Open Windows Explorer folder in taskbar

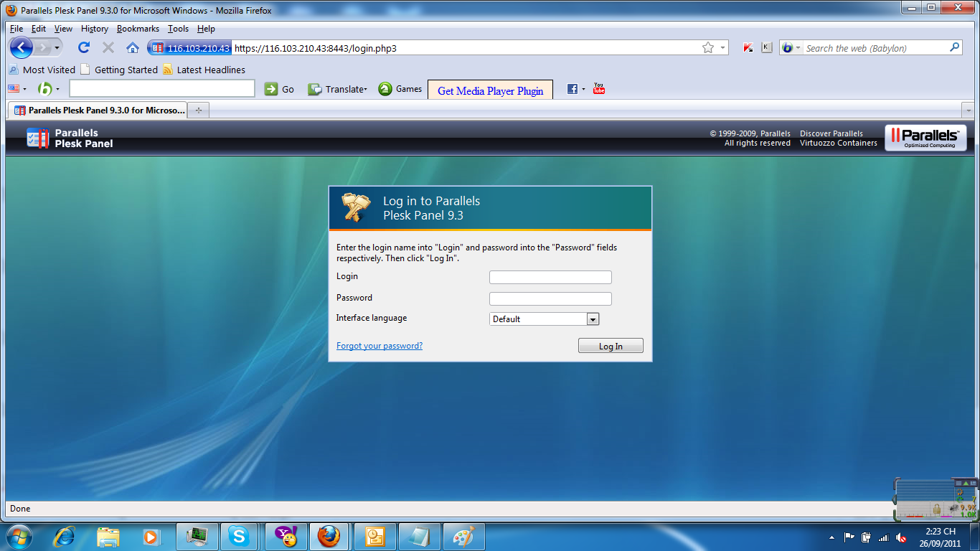tap(108, 536)
